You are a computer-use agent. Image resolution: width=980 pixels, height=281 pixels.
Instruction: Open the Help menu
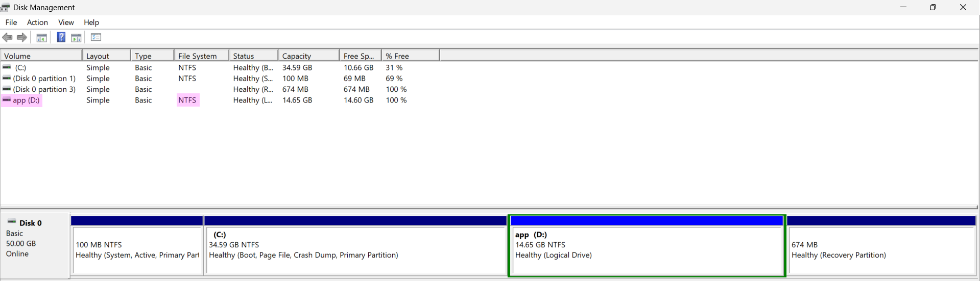tap(91, 22)
